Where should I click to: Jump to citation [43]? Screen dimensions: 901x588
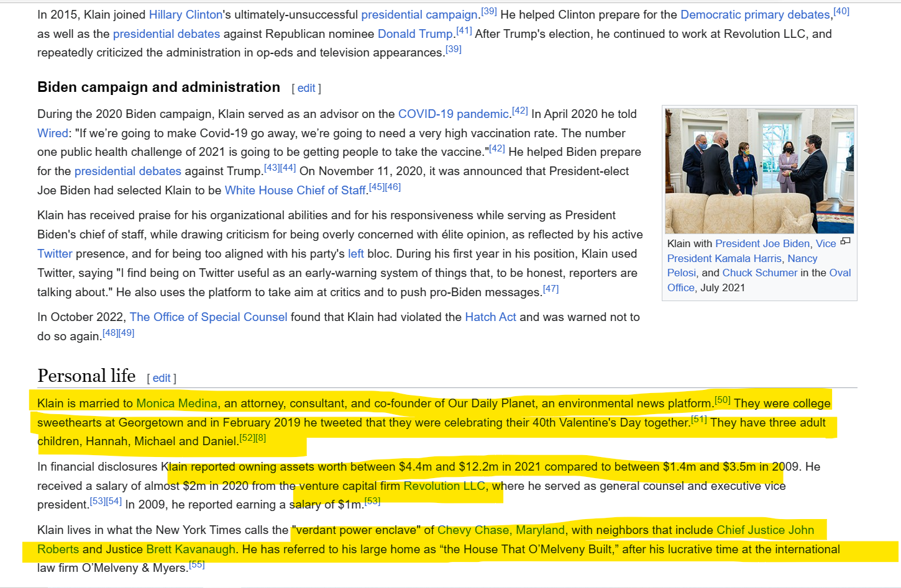click(x=272, y=168)
